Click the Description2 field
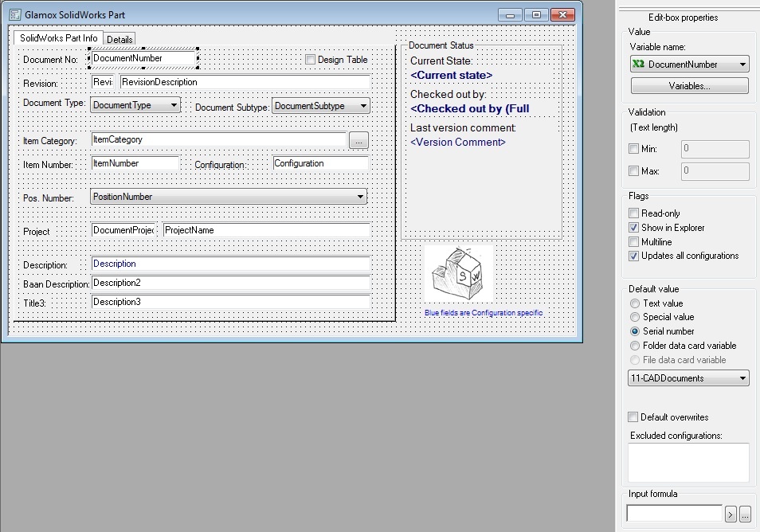 point(231,283)
